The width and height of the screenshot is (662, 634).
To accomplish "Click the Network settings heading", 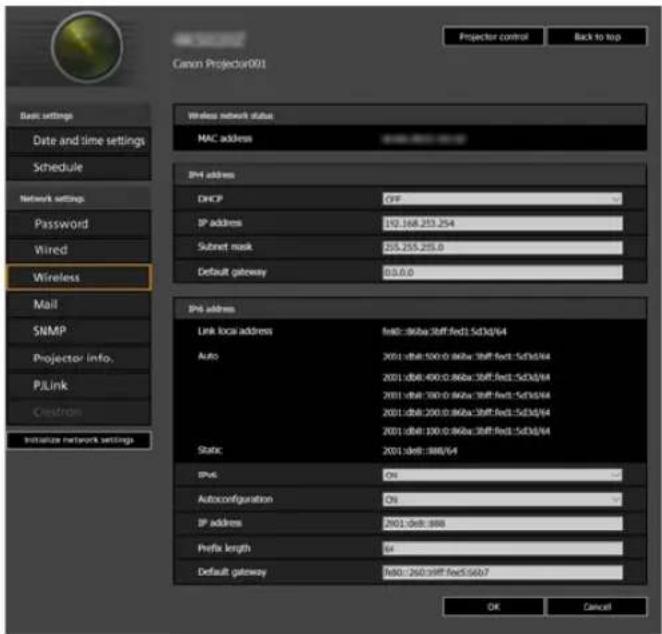I will pyautogui.click(x=52, y=198).
